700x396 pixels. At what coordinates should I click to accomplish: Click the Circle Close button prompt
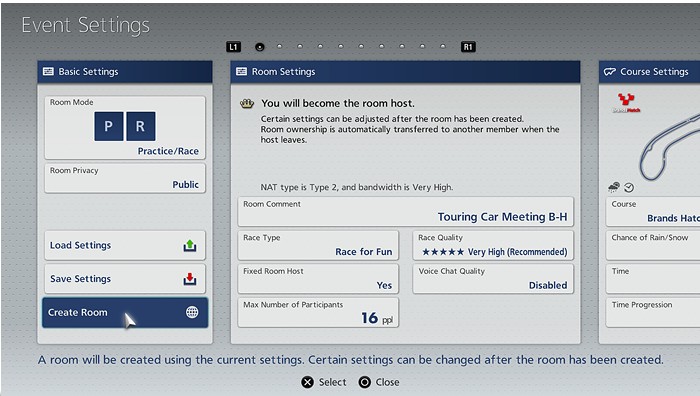tap(379, 382)
